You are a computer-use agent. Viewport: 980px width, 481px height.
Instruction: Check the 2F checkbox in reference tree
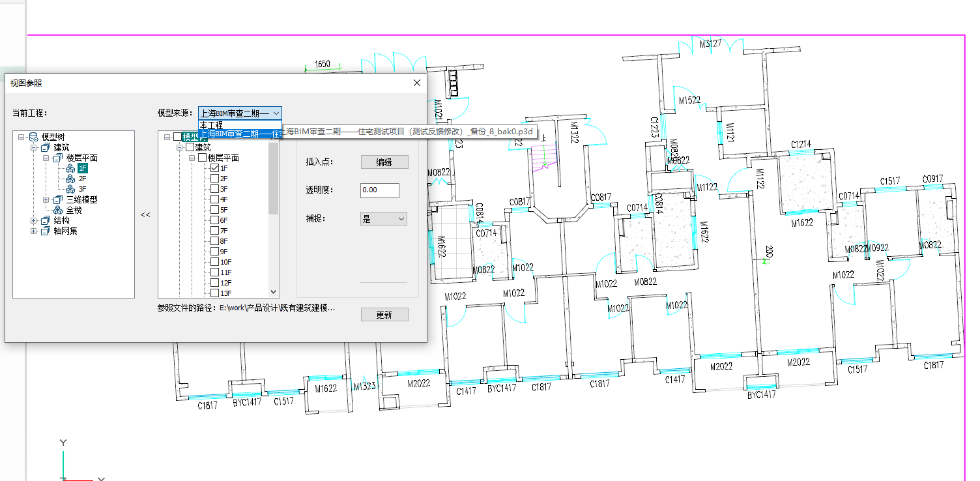coord(214,179)
